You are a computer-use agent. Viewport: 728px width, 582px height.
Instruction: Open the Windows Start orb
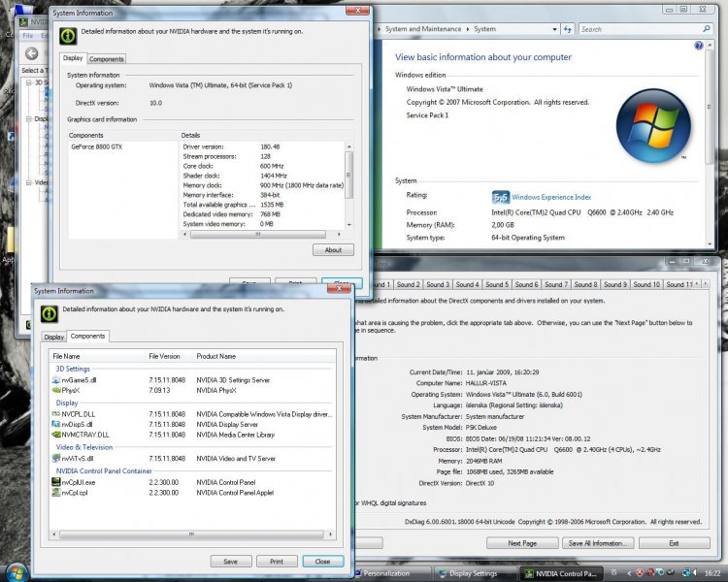(17, 571)
